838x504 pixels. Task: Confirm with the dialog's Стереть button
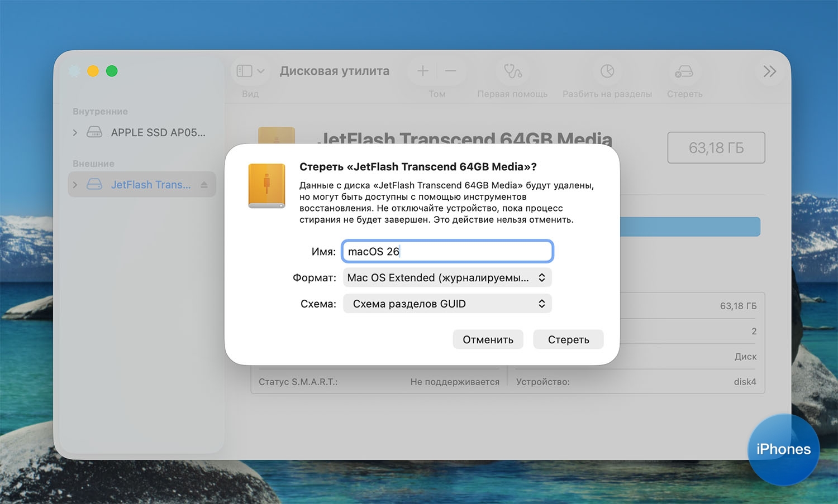point(568,339)
